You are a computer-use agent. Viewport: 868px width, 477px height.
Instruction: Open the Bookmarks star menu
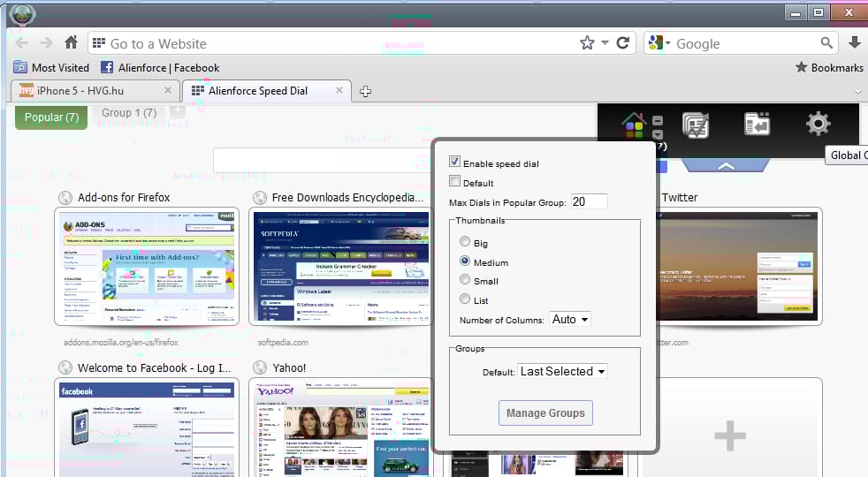click(829, 67)
